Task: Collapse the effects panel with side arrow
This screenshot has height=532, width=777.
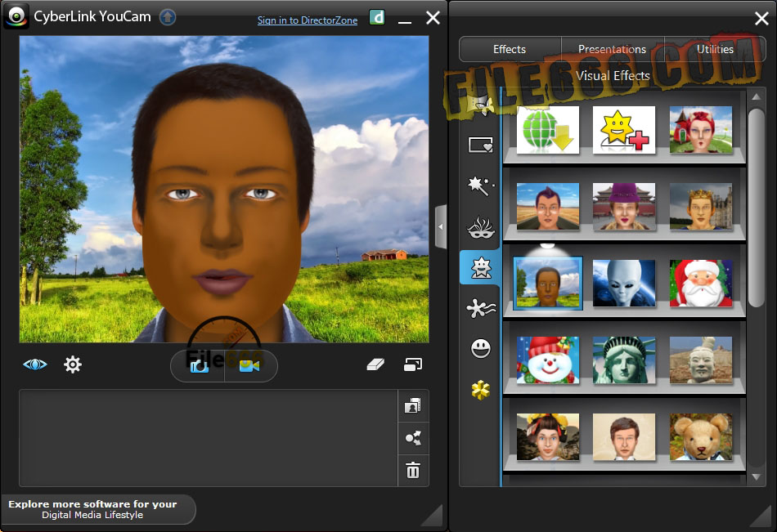Action: click(441, 227)
